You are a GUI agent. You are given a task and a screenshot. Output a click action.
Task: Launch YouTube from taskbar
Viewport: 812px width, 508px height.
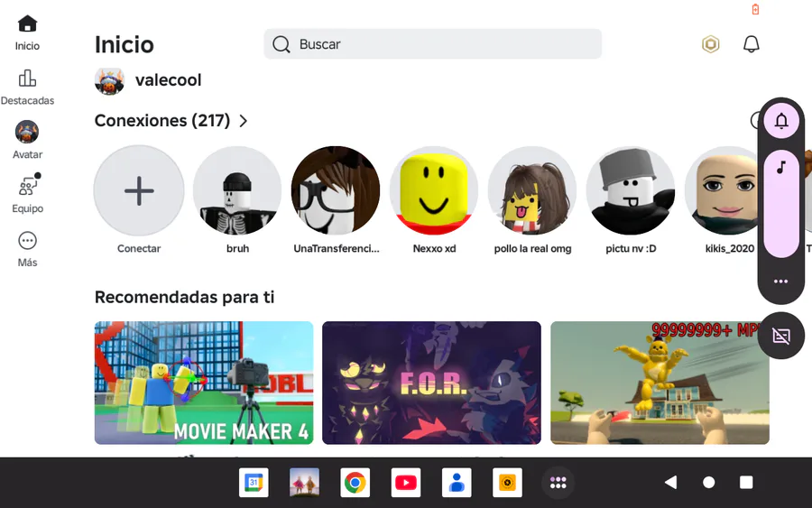tap(406, 483)
